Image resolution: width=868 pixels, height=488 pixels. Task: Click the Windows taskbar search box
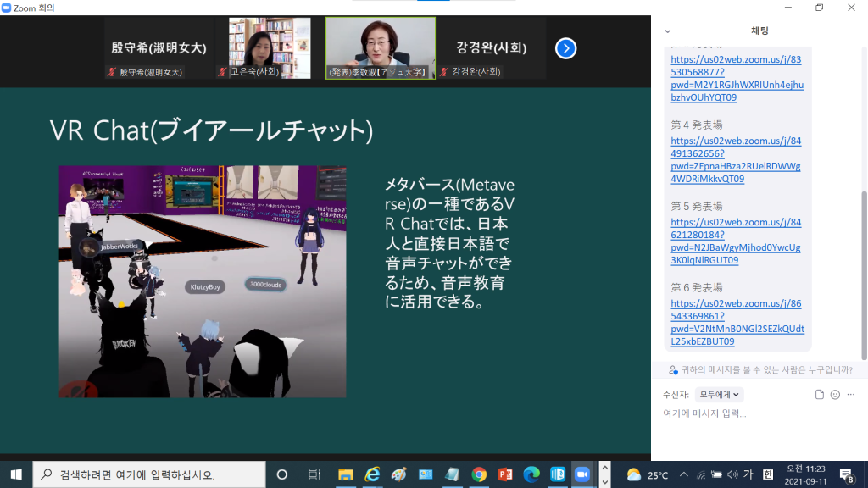pyautogui.click(x=149, y=474)
